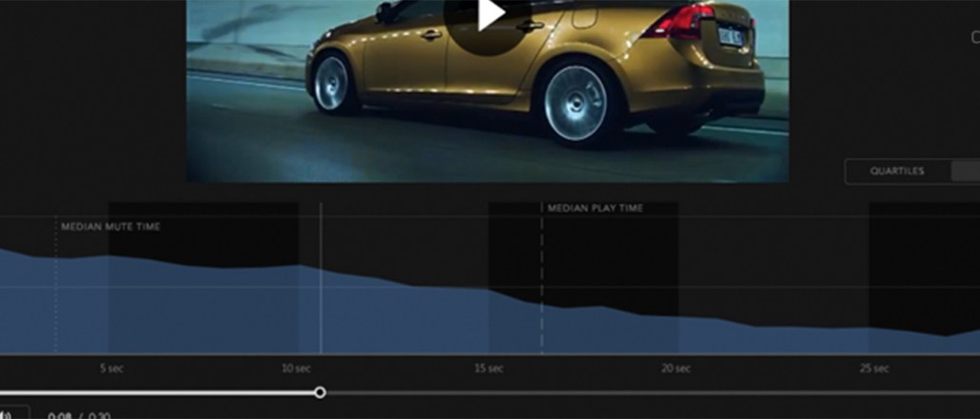980x419 pixels.
Task: Click the Median Mute Time marker label
Action: 110,227
